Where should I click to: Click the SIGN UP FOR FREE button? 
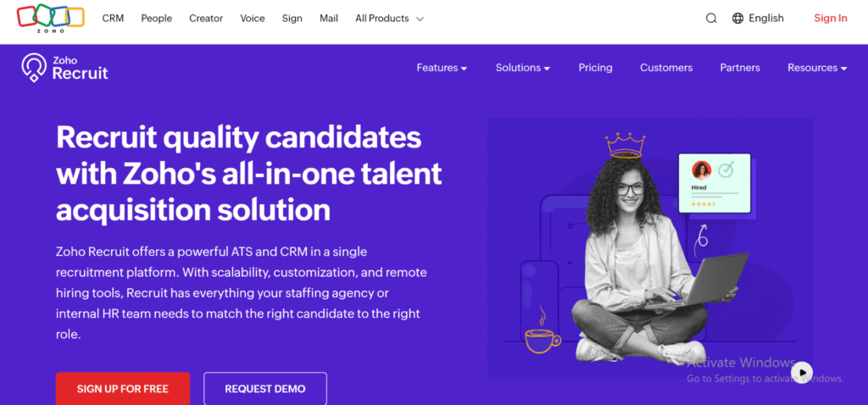(122, 389)
